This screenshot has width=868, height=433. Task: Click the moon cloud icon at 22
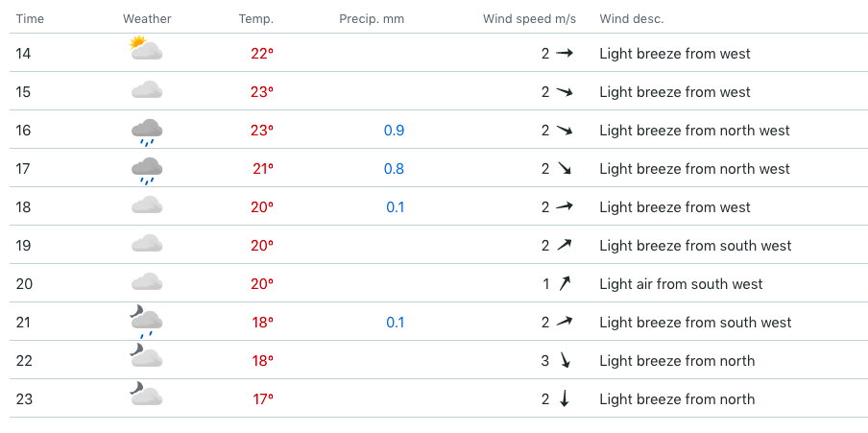tap(146, 355)
